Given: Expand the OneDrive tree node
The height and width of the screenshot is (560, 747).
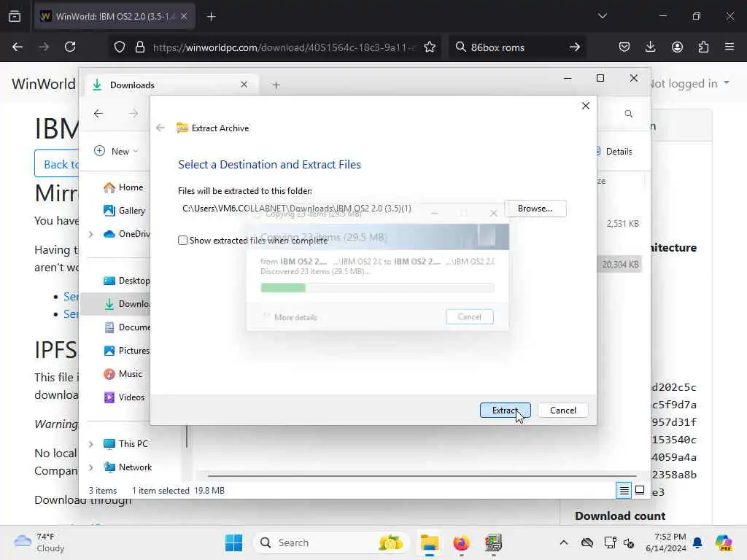Looking at the screenshot, I should [x=90, y=234].
